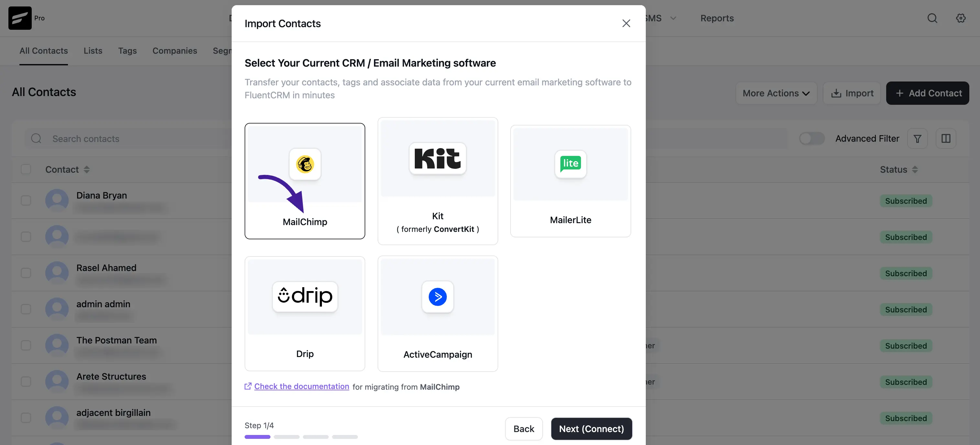Screen dimensions: 980x445
Task: Open the column layout icon
Action: (x=946, y=139)
